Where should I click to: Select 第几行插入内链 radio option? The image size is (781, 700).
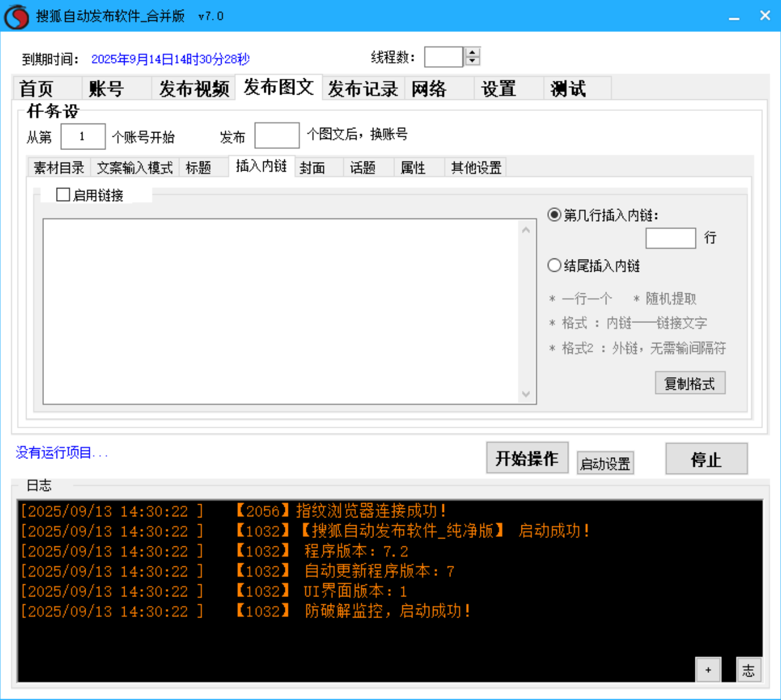pos(554,215)
